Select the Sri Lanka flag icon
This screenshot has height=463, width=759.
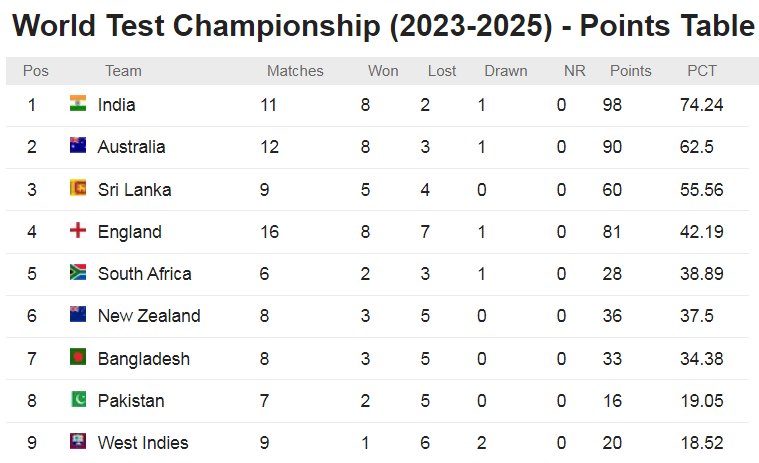78,188
